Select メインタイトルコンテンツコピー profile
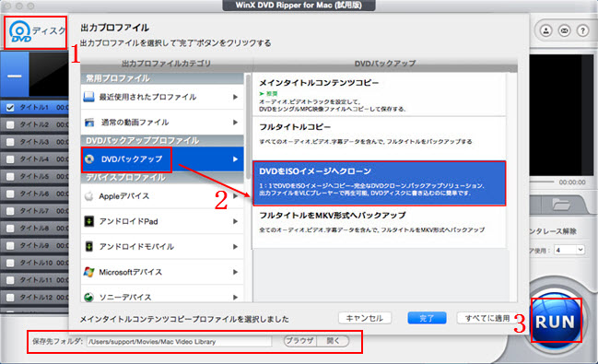The height and width of the screenshot is (364, 598). pyautogui.click(x=379, y=95)
